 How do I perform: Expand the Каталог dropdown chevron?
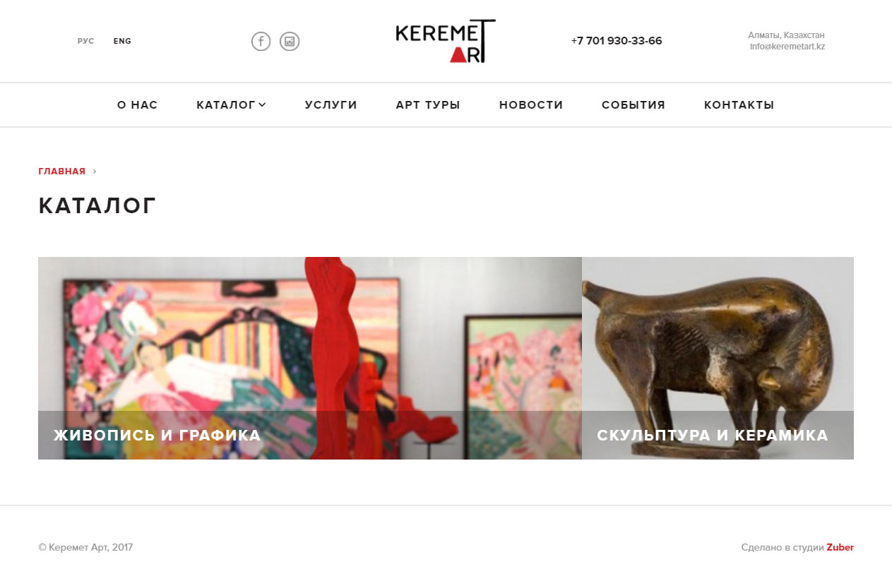pos(262,104)
